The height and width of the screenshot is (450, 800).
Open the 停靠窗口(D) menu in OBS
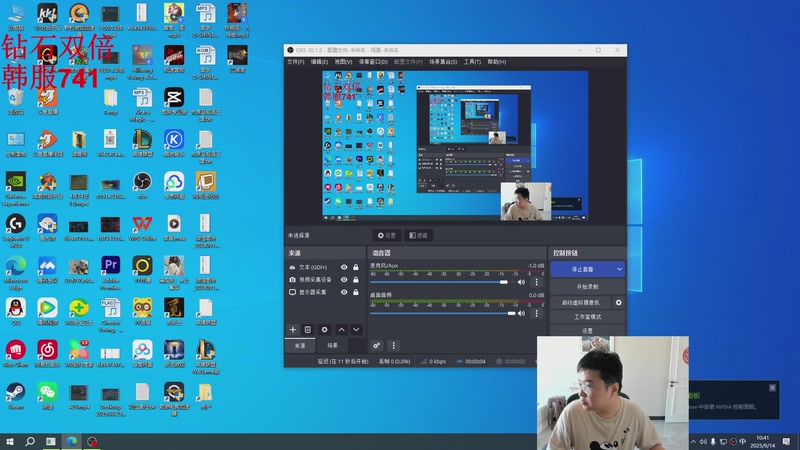coord(373,62)
